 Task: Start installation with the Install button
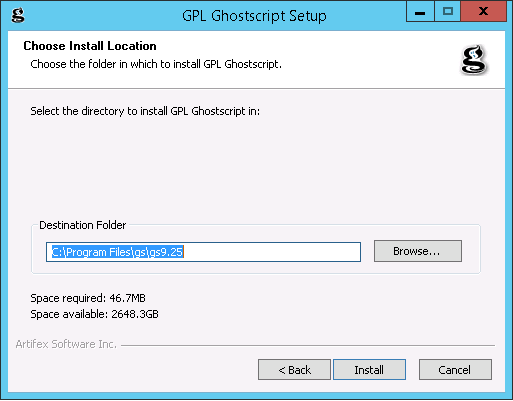(369, 370)
